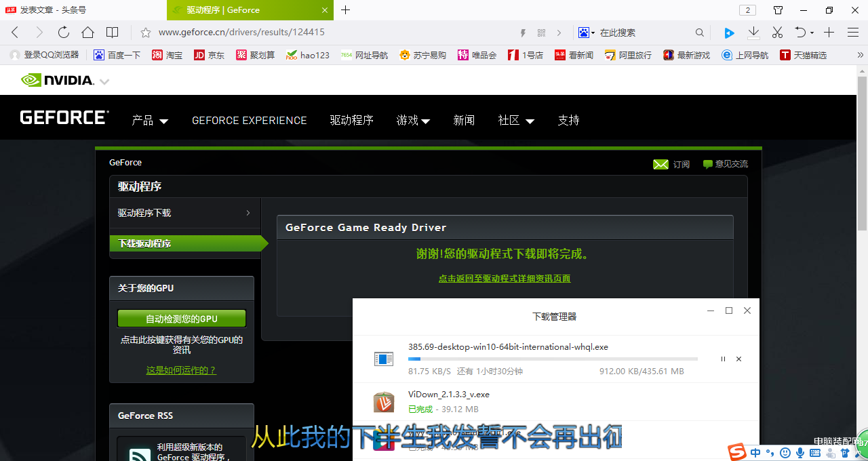The image size is (868, 461).
Task: Maximize the 下载管理器 window
Action: 729,310
